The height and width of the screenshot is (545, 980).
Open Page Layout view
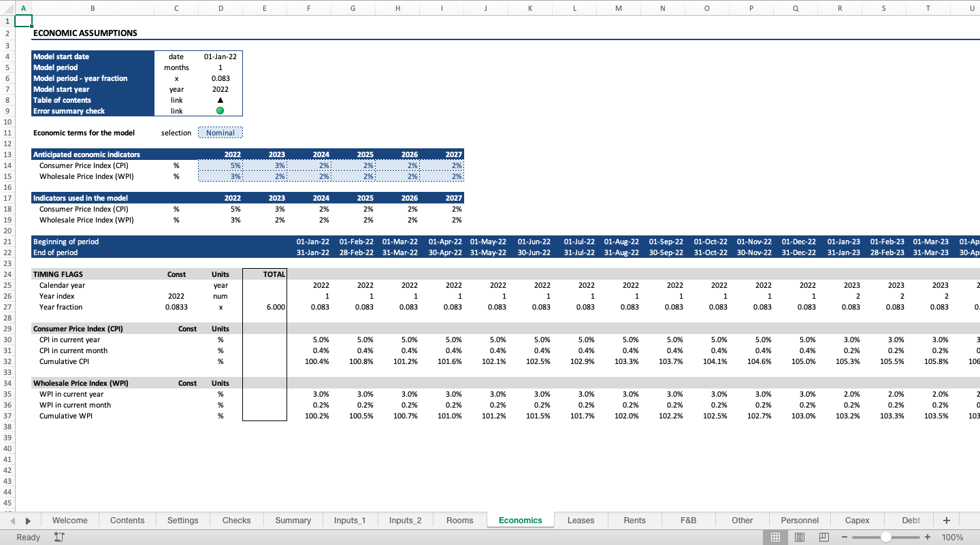click(x=800, y=537)
